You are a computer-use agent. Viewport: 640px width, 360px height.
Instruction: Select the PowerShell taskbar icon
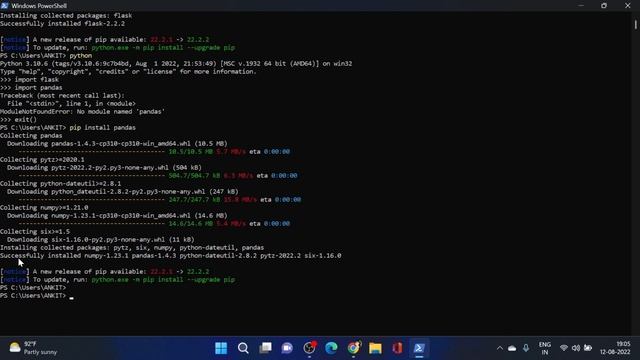[419, 348]
